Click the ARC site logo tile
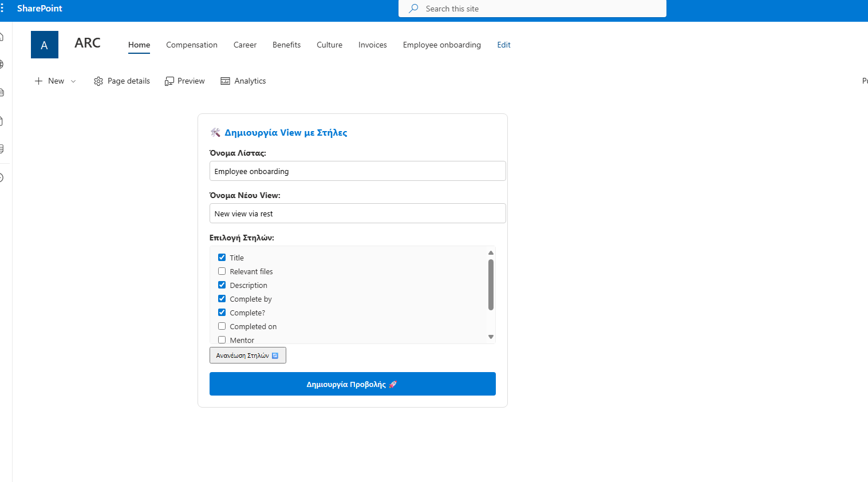 pyautogui.click(x=45, y=45)
